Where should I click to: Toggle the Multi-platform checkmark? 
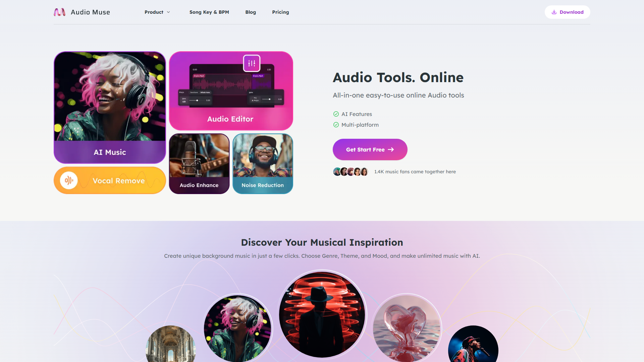pyautogui.click(x=336, y=125)
